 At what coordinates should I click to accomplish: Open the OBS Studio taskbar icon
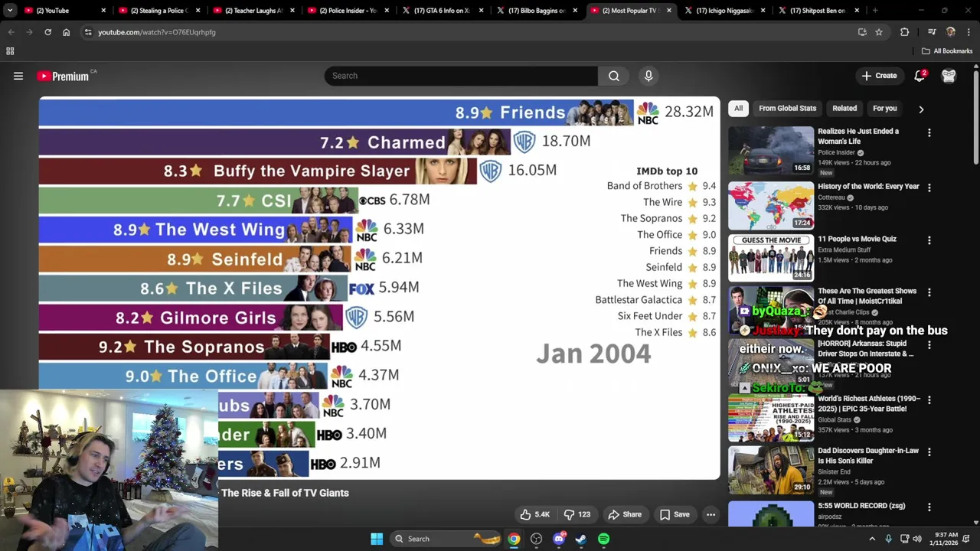click(x=536, y=539)
